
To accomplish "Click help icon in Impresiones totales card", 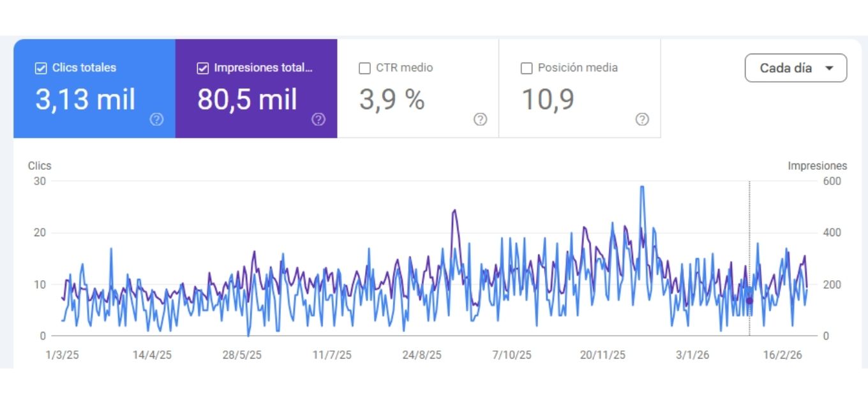I will [318, 119].
